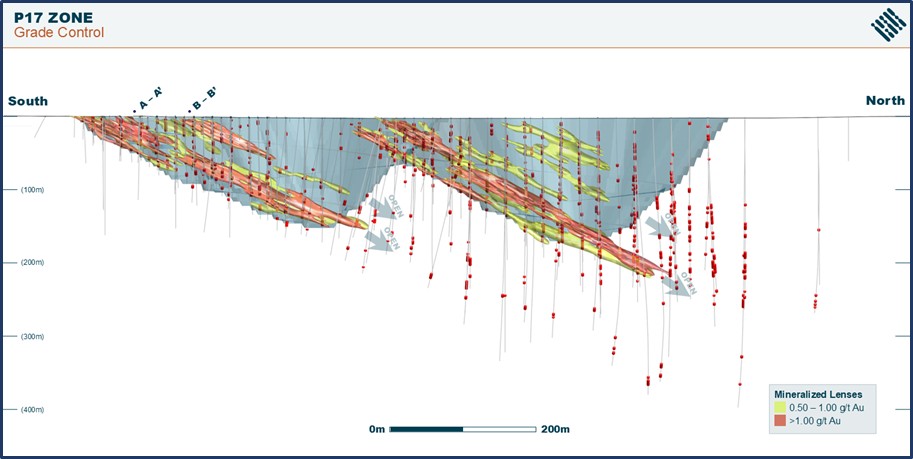Click the "B – B'" section label
The height and width of the screenshot is (459, 913).
pyautogui.click(x=203, y=100)
